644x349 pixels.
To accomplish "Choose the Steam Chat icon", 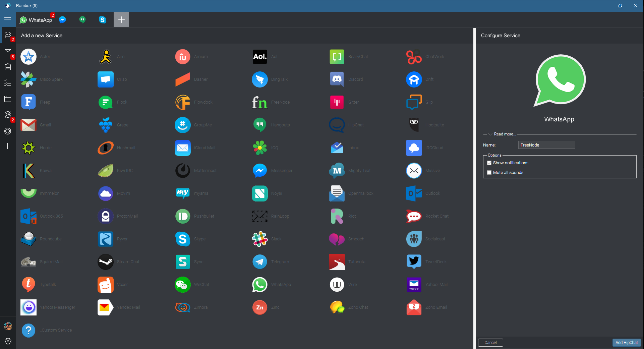I will (x=106, y=262).
